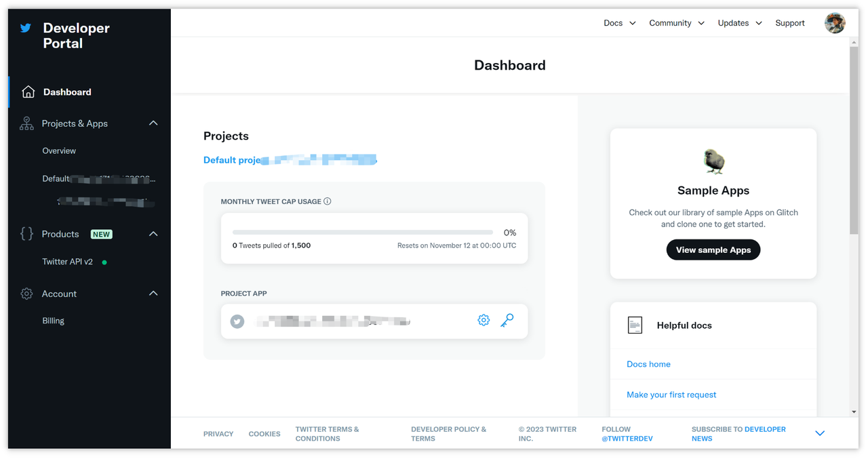This screenshot has height=459, width=868.
Task: Collapse the Projects & Apps section
Action: (153, 123)
